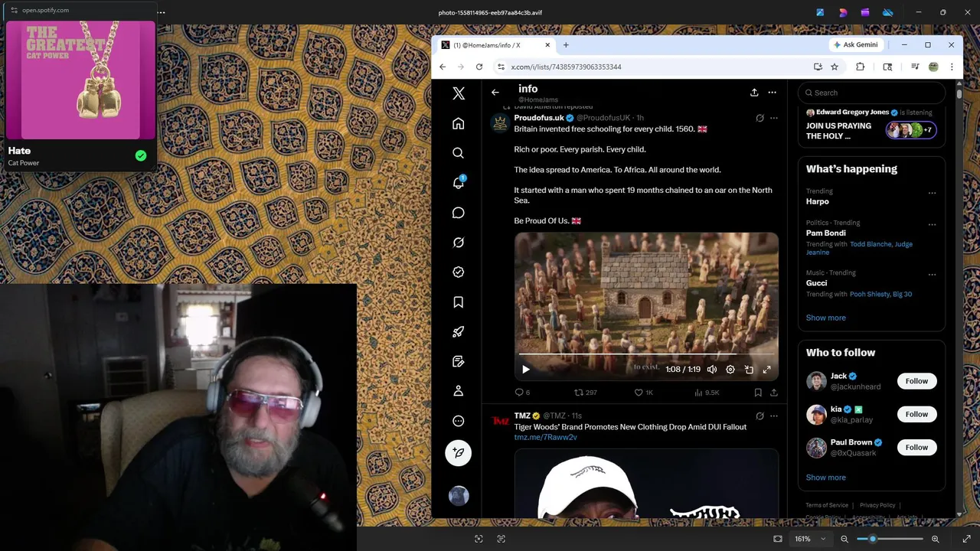This screenshot has height=551, width=980.
Task: Open Messages chat bubble in X sidebar
Action: [x=458, y=213]
